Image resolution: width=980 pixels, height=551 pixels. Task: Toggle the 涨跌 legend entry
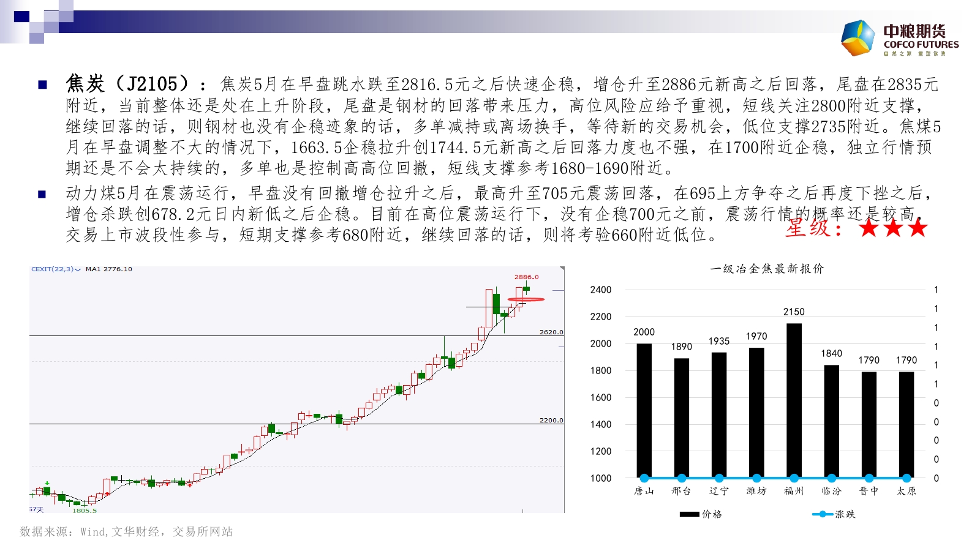[x=834, y=514]
